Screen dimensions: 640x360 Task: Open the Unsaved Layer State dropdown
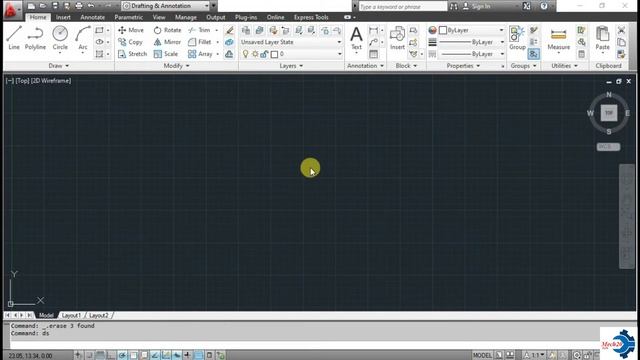tap(291, 42)
